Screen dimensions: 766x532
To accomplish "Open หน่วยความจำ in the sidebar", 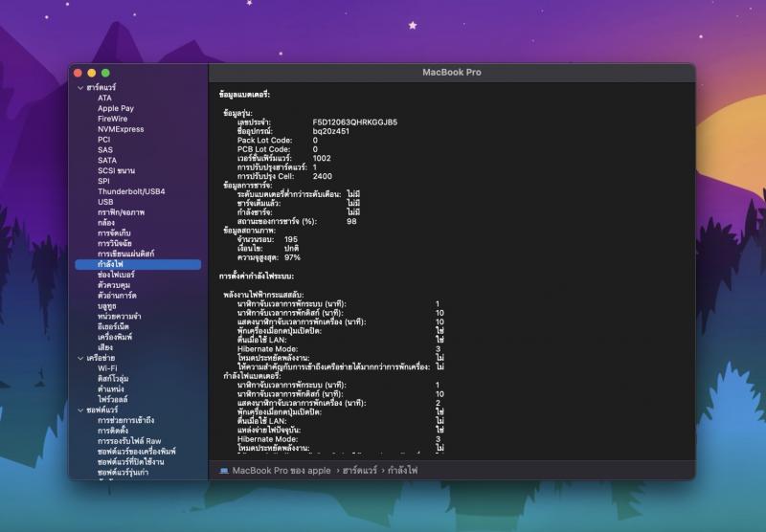I will (119, 317).
